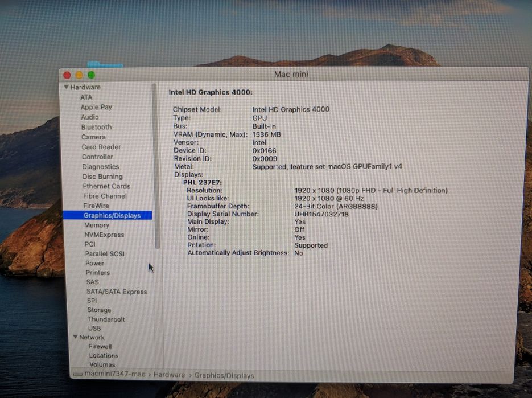Click the Network category label
The width and height of the screenshot is (532, 398).
click(x=92, y=337)
